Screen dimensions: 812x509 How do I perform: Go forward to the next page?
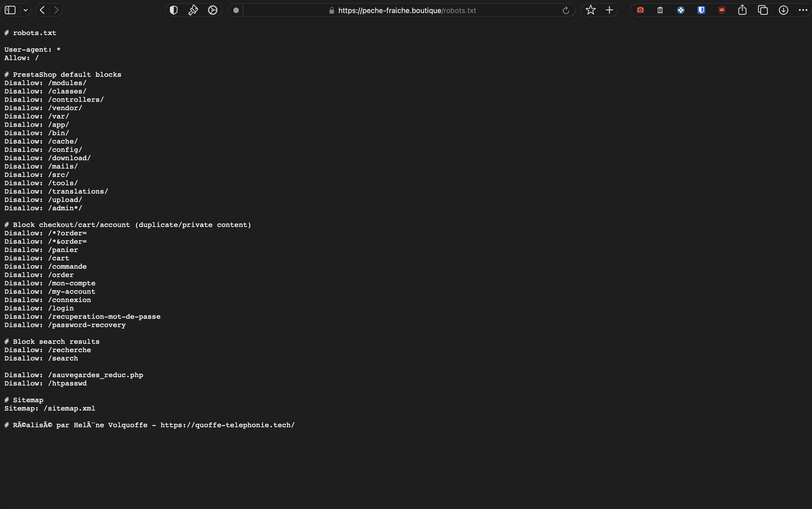tap(56, 10)
